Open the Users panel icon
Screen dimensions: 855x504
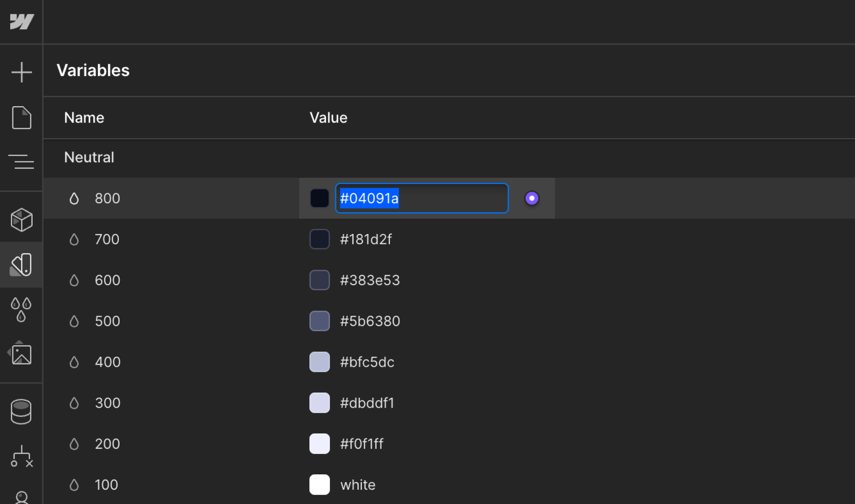pos(21,497)
